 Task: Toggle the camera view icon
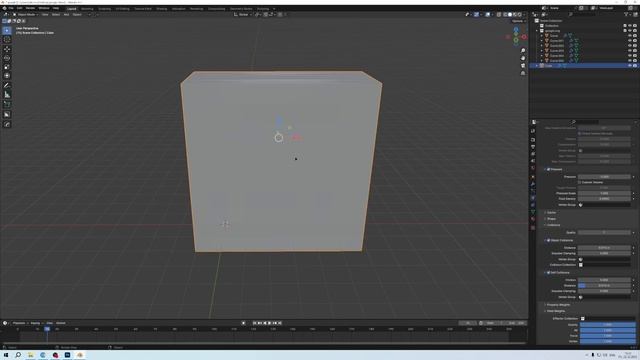(x=523, y=65)
